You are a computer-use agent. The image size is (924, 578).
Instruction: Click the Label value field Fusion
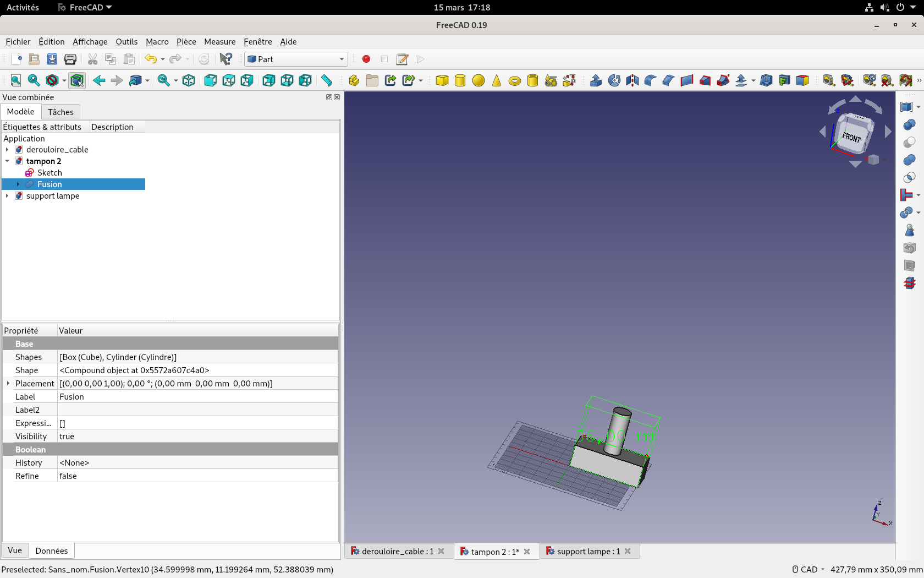(197, 397)
